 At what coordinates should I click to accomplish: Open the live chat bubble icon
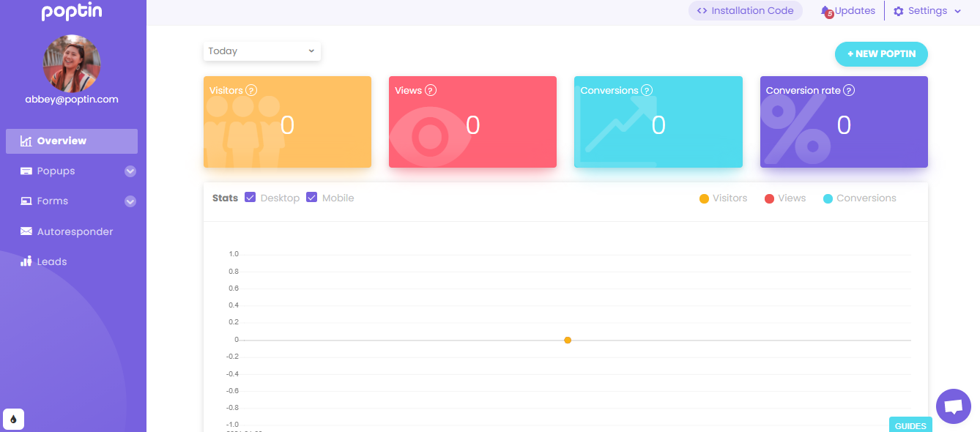[x=953, y=406]
